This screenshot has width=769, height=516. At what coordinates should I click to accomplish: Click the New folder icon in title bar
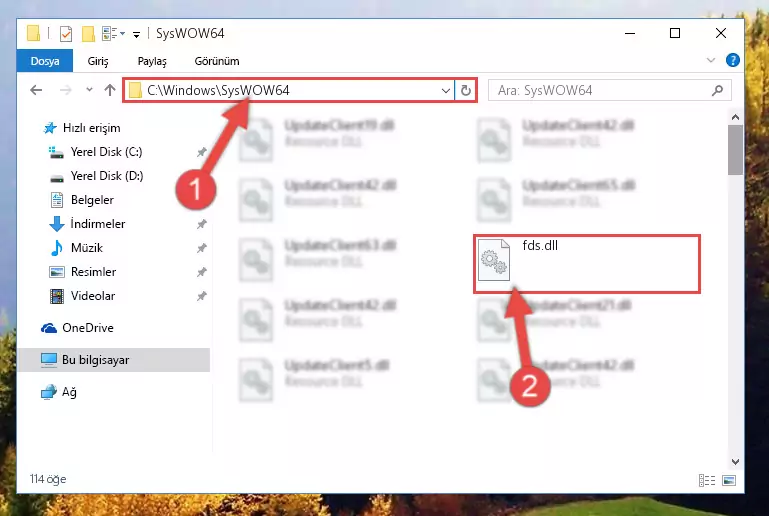click(x=88, y=34)
